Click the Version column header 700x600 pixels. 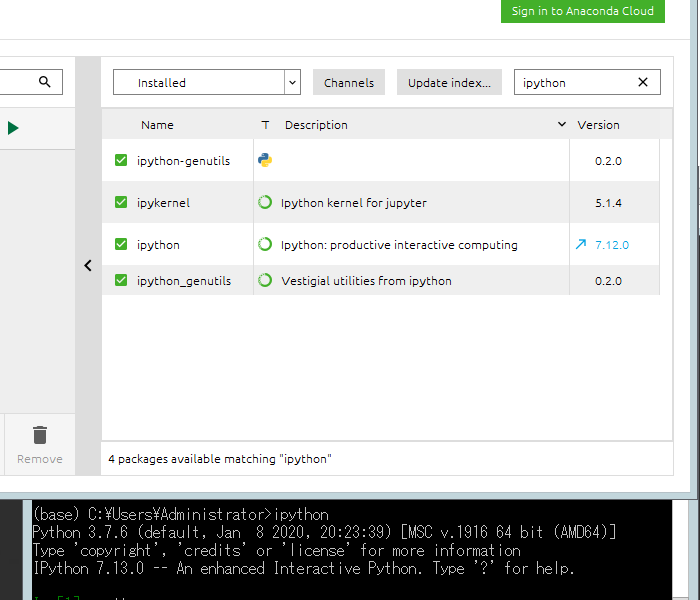[x=598, y=125]
